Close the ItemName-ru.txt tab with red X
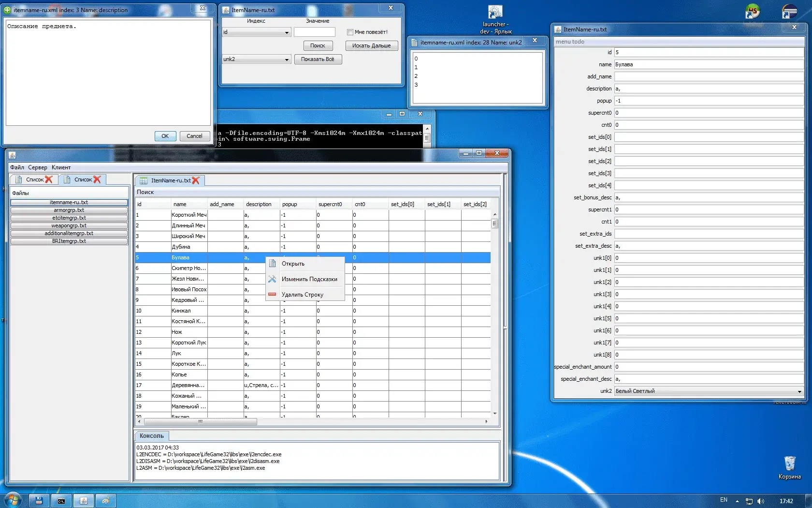Screen dimensions: 812x508 pyautogui.click(x=196, y=180)
